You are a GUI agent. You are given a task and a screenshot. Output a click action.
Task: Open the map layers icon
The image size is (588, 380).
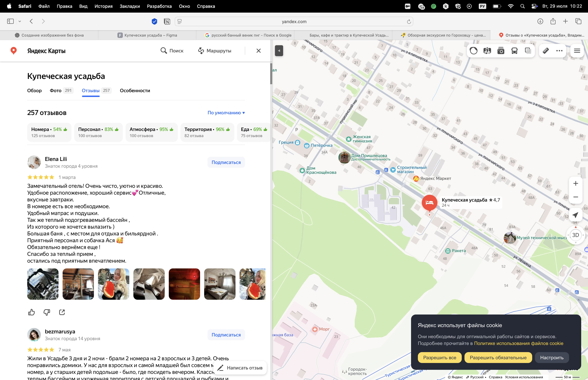528,51
